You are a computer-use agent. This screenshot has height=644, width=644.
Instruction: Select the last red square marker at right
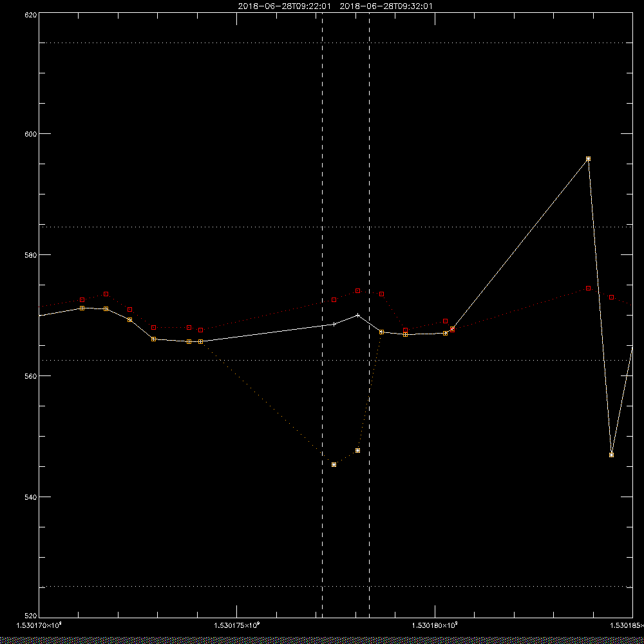[612, 297]
